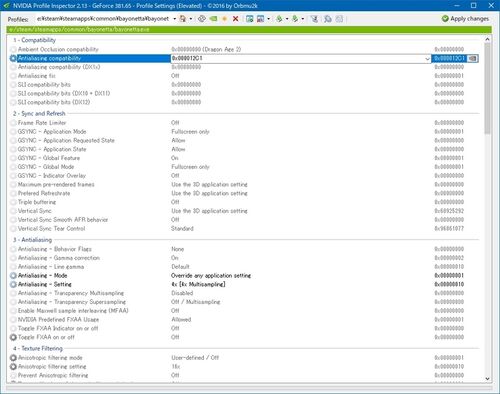This screenshot has height=394, width=500.
Task: Click the refresh profile icon
Action: pyautogui.click(x=202, y=19)
